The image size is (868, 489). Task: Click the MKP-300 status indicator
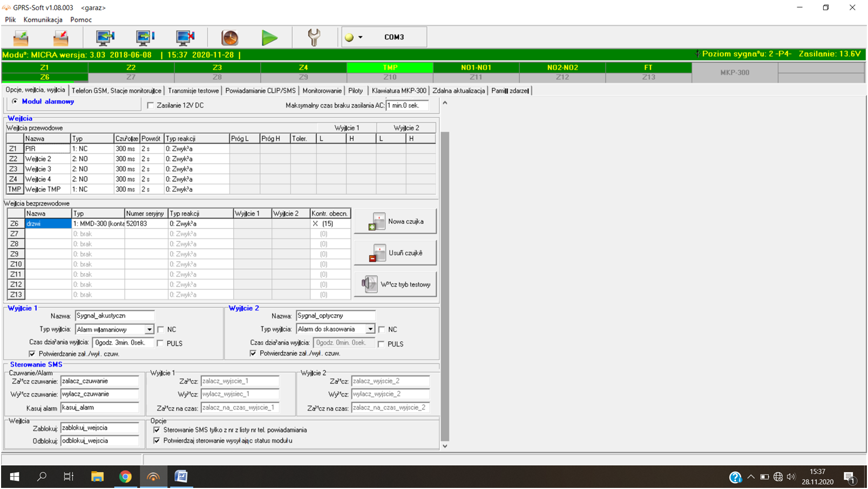(735, 72)
